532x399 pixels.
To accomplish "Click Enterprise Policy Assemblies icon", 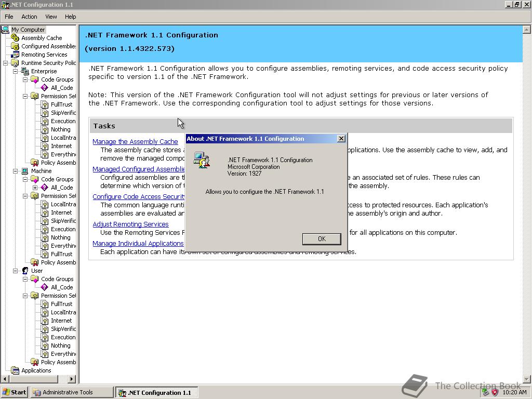I will tap(35, 163).
